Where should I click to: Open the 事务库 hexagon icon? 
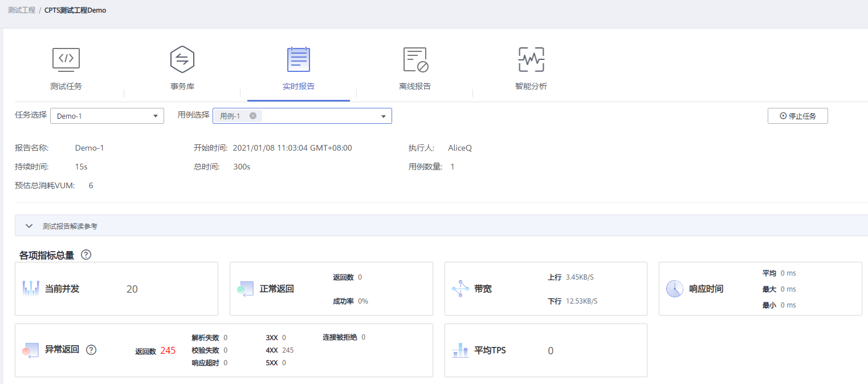tap(182, 59)
